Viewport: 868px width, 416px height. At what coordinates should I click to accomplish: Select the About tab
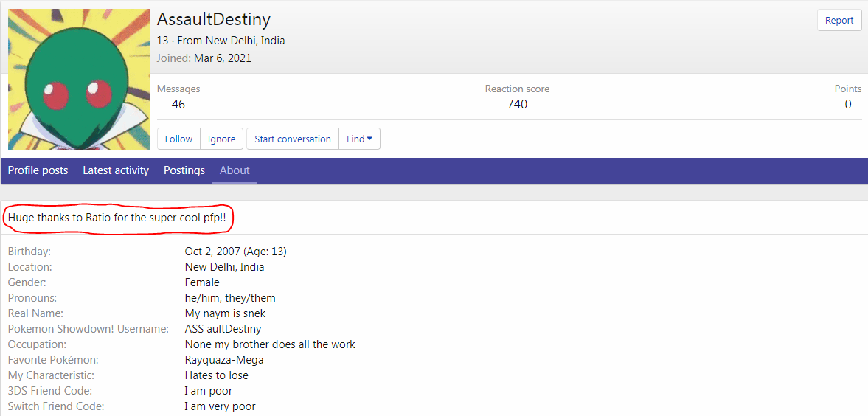coord(235,170)
